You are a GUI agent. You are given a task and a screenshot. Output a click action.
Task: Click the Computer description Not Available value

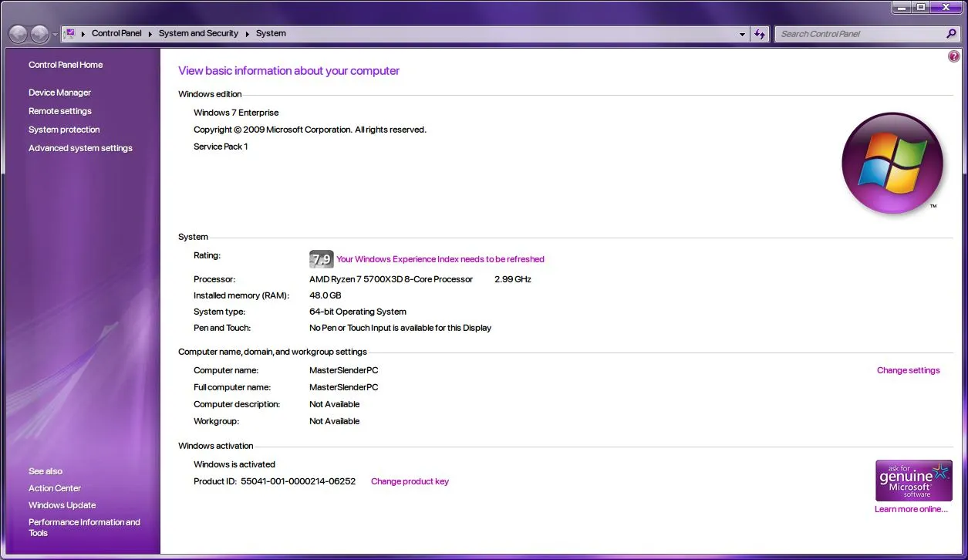point(335,404)
